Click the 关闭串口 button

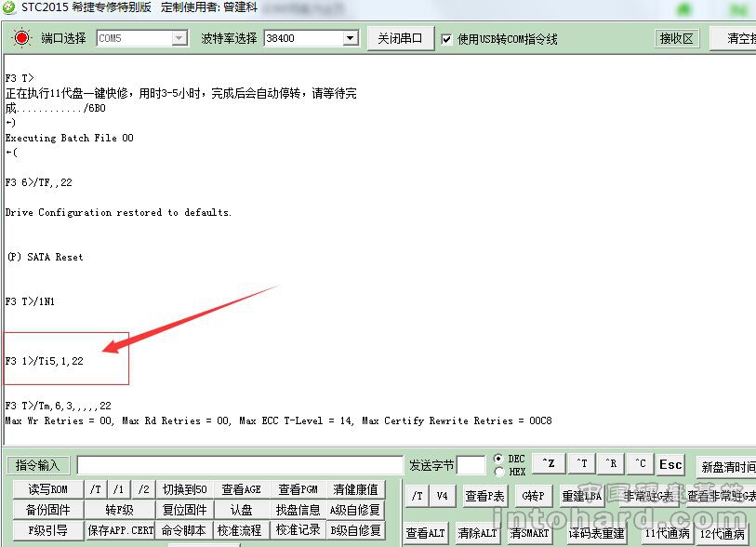399,38
